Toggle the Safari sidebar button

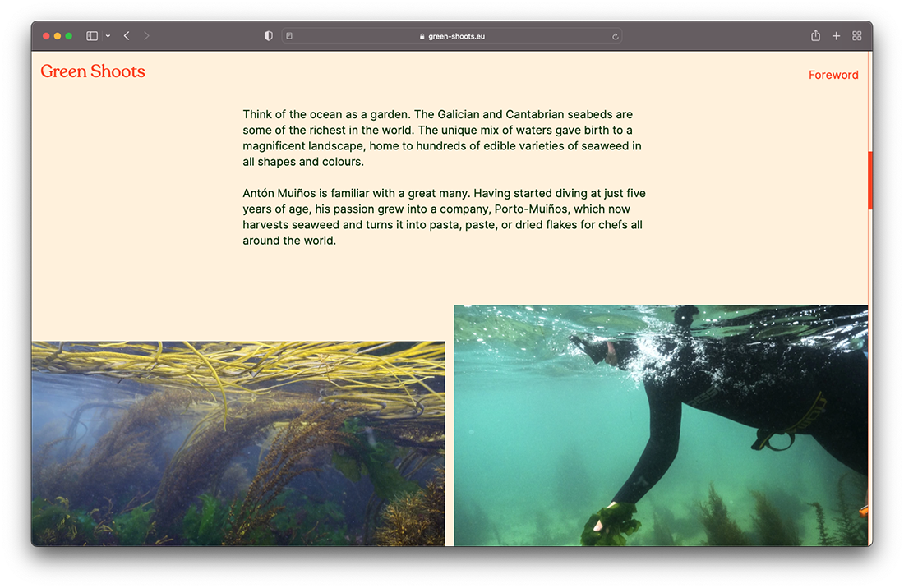92,35
